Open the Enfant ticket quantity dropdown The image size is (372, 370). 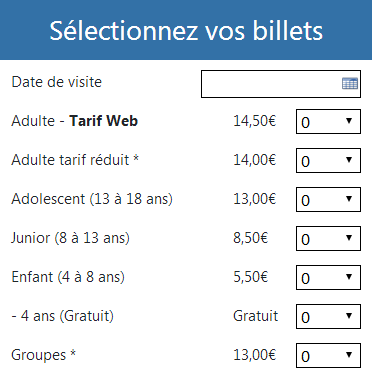328,277
